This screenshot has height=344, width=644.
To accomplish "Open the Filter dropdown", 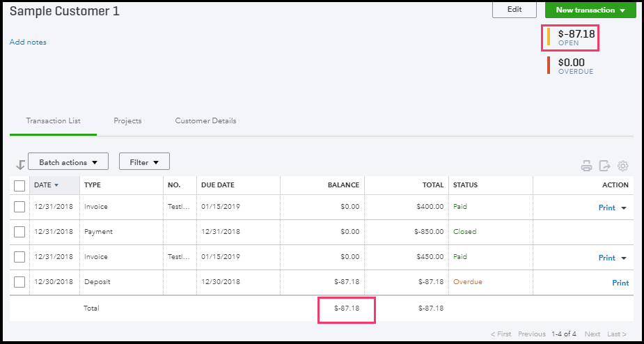I will [144, 162].
